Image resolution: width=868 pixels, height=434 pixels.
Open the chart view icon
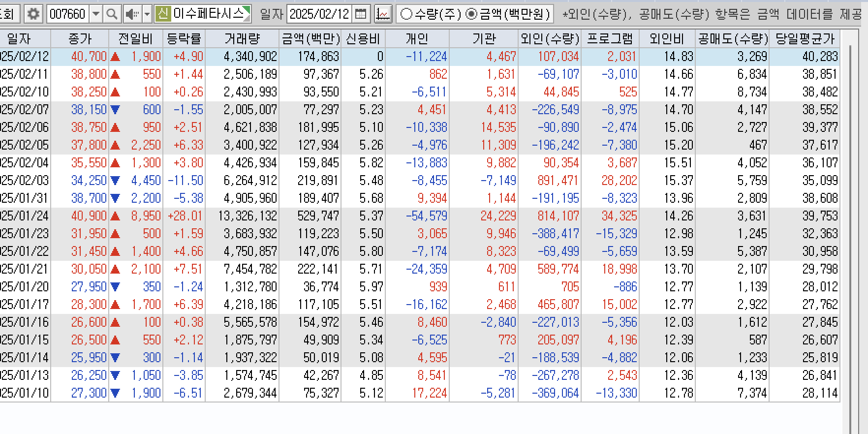tap(382, 14)
